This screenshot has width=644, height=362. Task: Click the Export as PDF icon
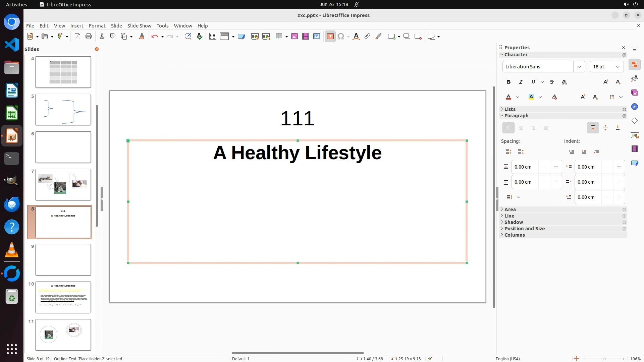click(77, 37)
